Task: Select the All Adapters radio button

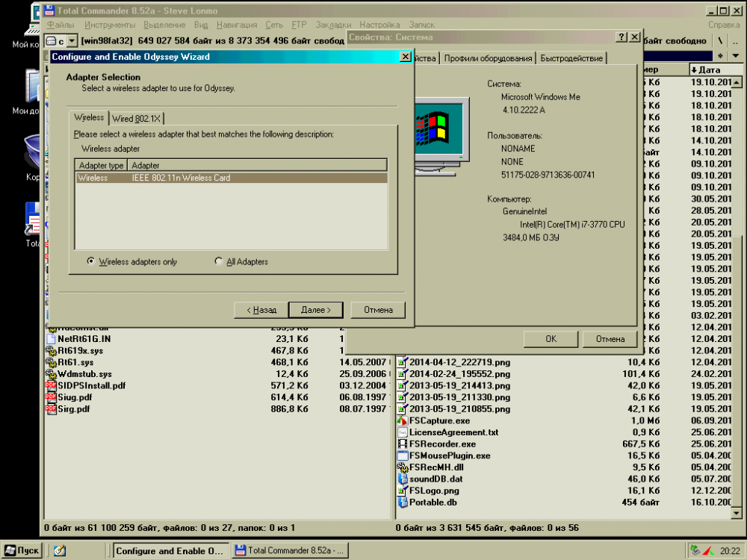Action: pyautogui.click(x=219, y=262)
